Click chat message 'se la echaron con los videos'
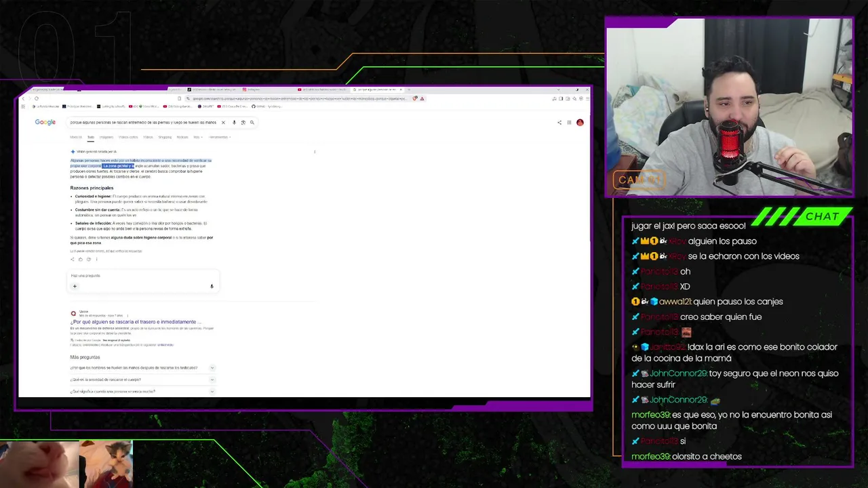The image size is (868, 488). point(743,256)
